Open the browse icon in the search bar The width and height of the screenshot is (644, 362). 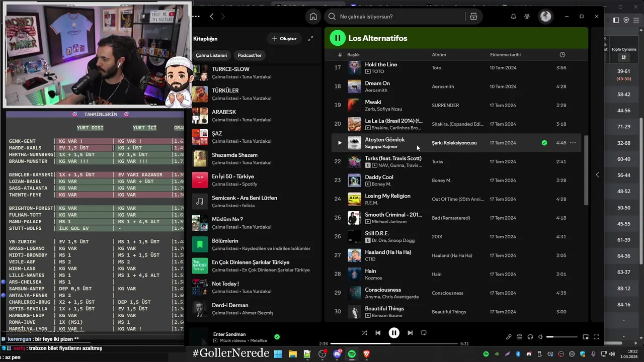coord(473,17)
